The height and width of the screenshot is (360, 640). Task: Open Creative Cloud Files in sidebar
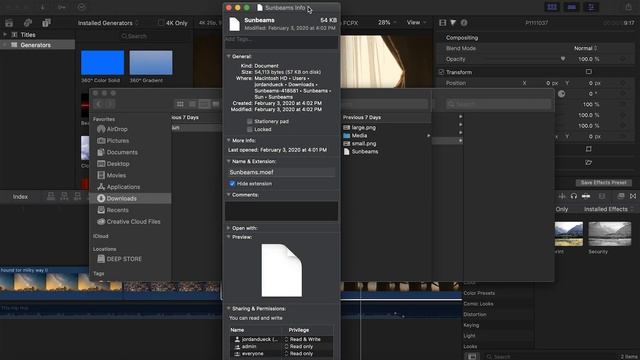[x=129, y=222]
